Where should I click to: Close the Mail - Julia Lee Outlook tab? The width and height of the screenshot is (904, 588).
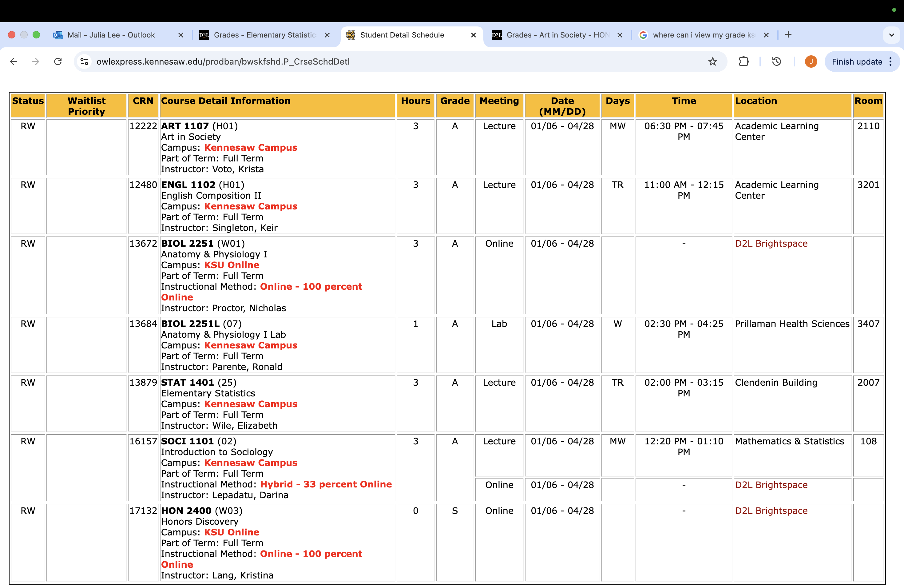click(x=181, y=35)
